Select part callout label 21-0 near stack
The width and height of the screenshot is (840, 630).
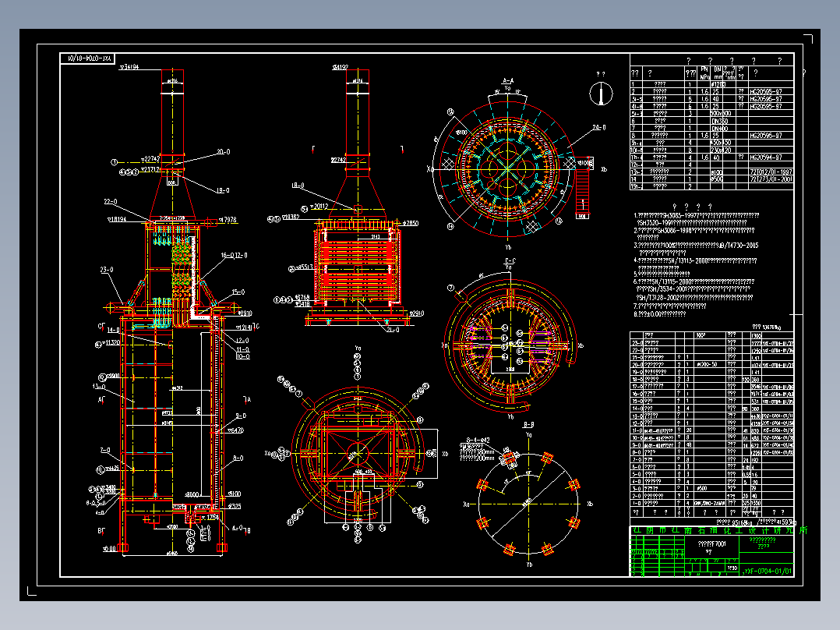coord(224,152)
